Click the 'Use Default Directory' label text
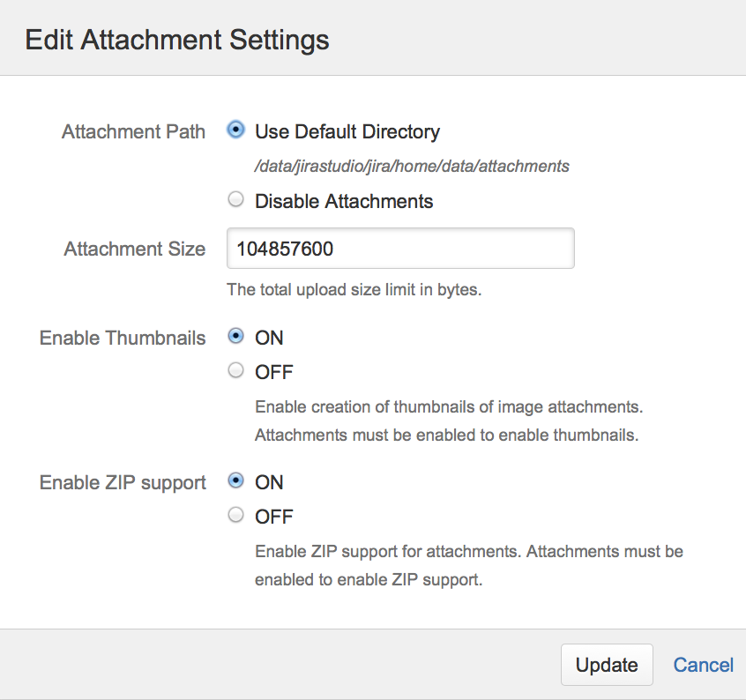 tap(347, 132)
